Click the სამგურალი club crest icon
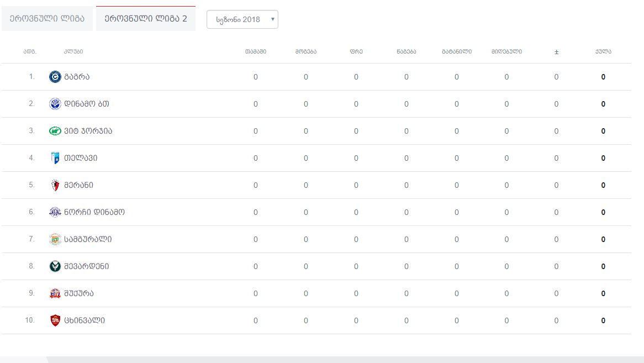The image size is (644, 363). [x=55, y=239]
